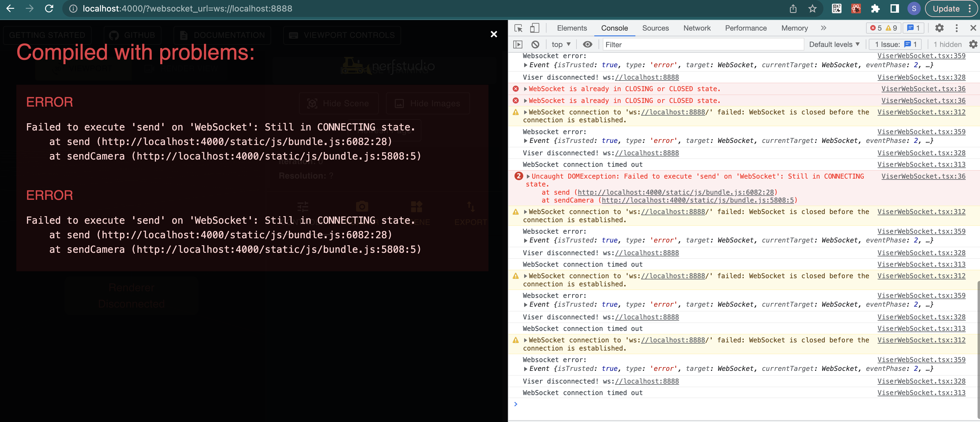Toggle the device emulation toolbar

tap(534, 28)
